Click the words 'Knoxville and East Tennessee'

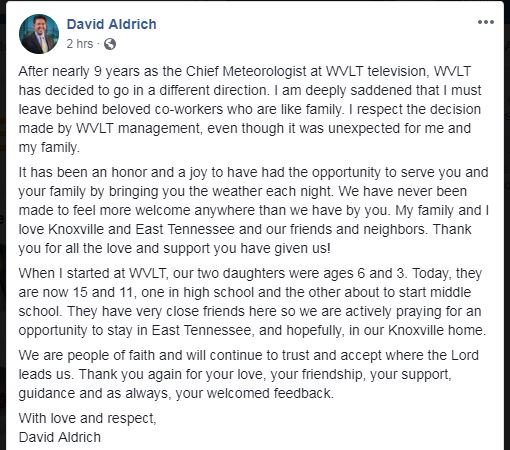click(x=142, y=229)
